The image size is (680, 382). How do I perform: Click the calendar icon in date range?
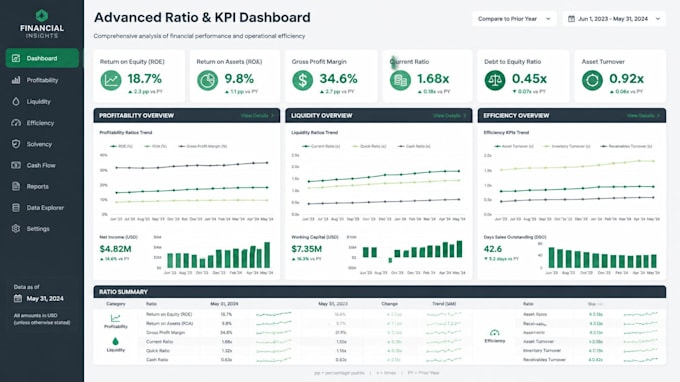[x=572, y=19]
